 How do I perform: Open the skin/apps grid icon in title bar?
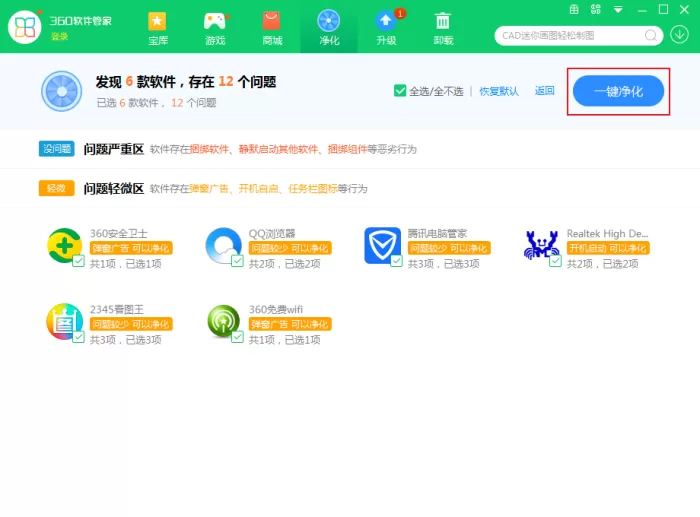(x=596, y=9)
